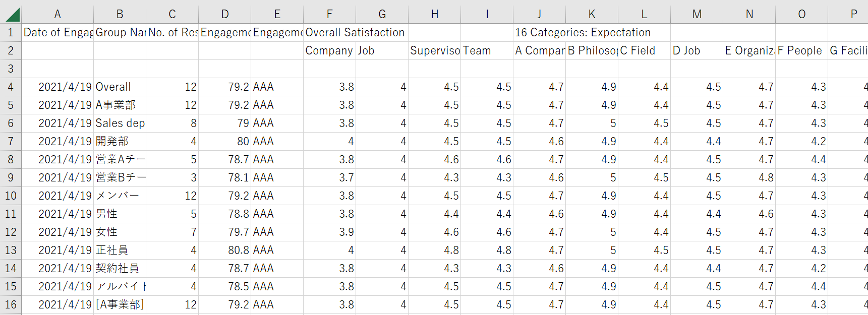Viewport: 868px width, 315px height.
Task: Select the "正社員" group cell
Action: (x=120, y=250)
